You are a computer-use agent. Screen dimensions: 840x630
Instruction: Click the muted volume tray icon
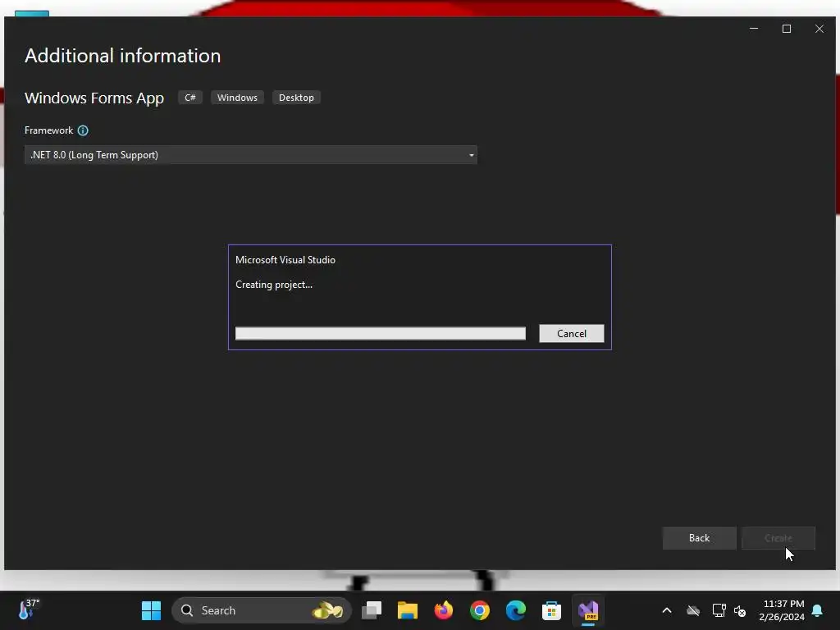[x=740, y=610]
